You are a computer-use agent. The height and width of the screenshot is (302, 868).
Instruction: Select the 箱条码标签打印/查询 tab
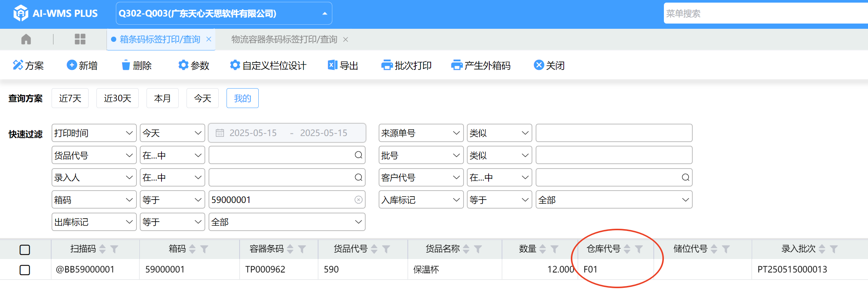(160, 39)
